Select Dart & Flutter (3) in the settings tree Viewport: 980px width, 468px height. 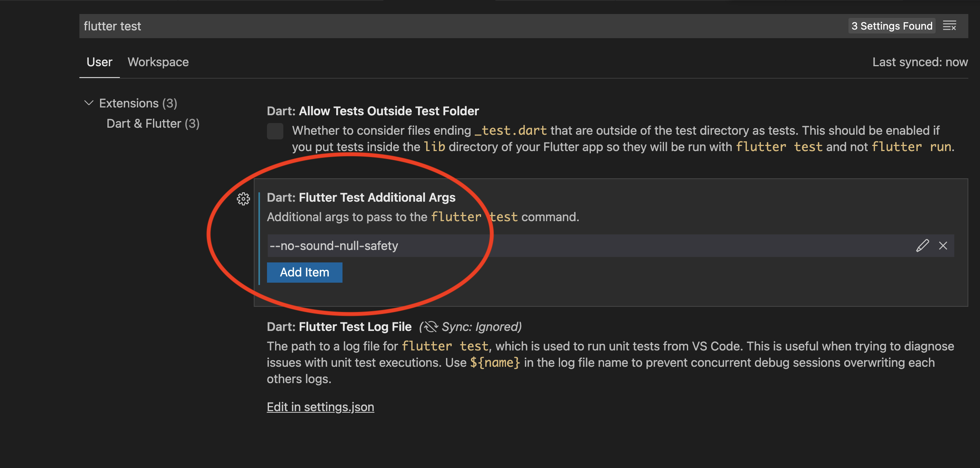tap(153, 123)
